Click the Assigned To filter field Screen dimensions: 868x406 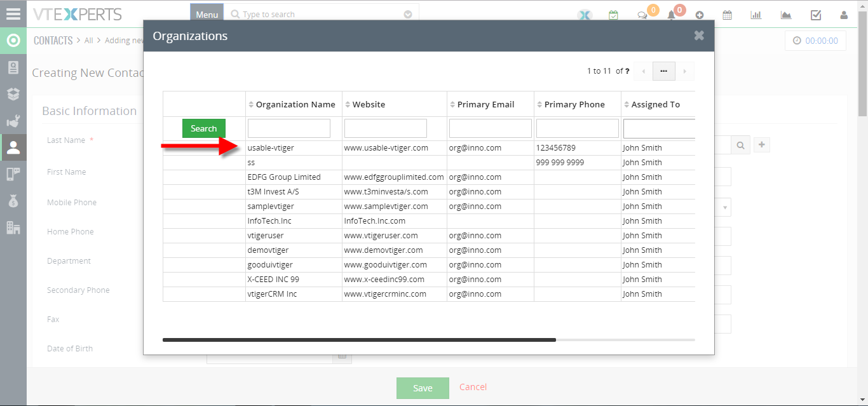pyautogui.click(x=659, y=128)
